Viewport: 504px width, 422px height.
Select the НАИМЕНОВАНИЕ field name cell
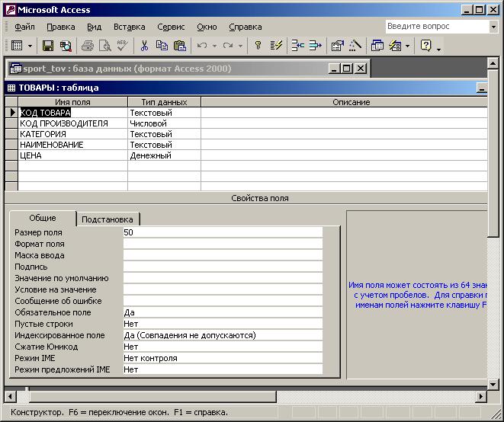click(73, 145)
